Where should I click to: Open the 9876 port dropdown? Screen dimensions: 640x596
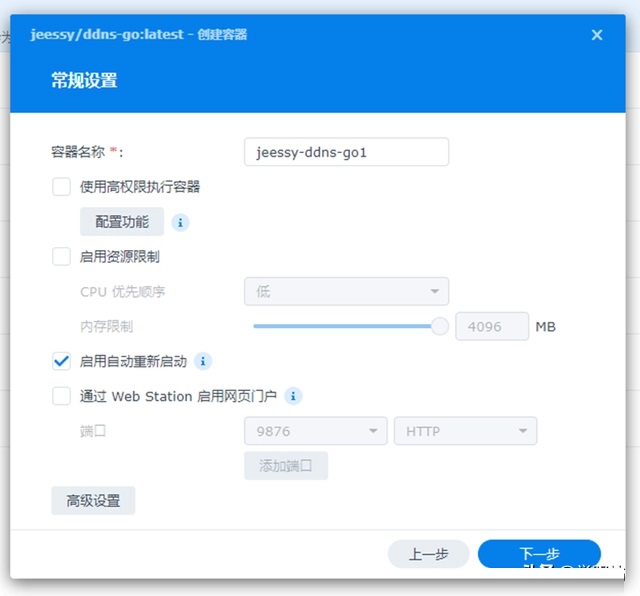(x=316, y=431)
